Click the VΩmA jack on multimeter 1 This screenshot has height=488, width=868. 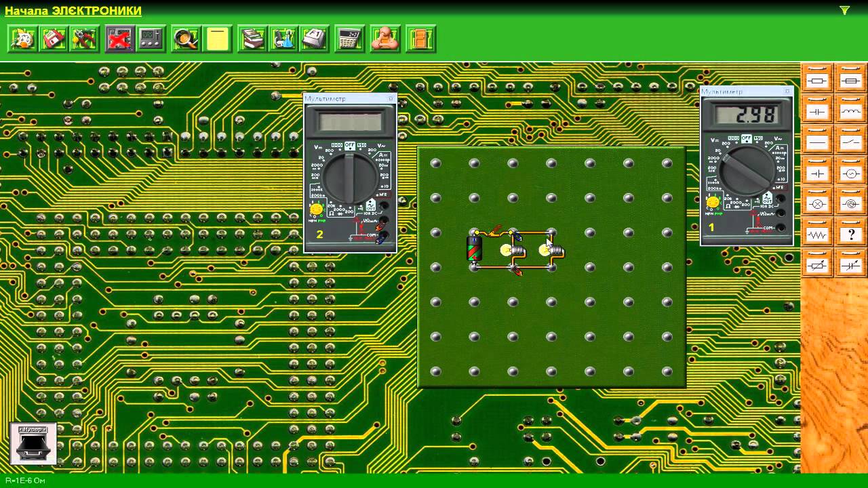coord(781,213)
